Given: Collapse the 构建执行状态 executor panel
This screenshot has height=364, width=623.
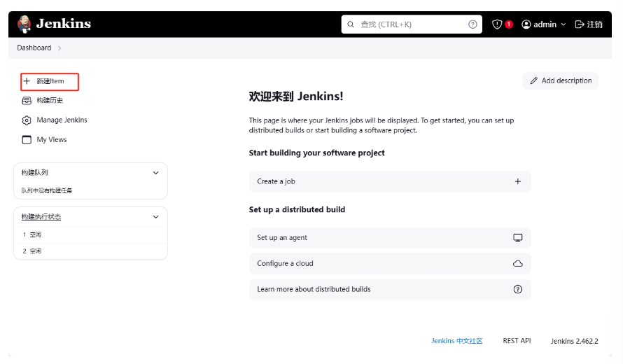Looking at the screenshot, I should pos(155,217).
